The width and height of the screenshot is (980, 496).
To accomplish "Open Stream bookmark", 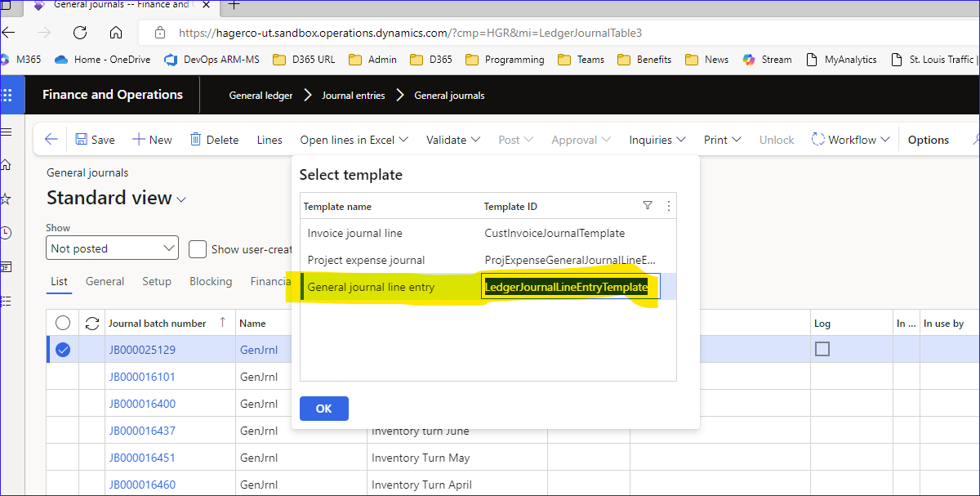I will tap(767, 60).
